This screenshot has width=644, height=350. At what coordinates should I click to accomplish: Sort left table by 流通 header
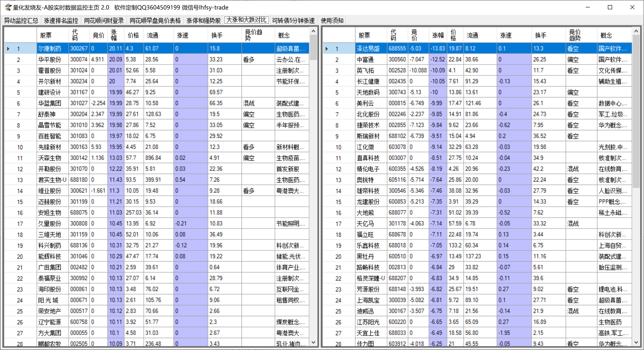tap(158, 35)
